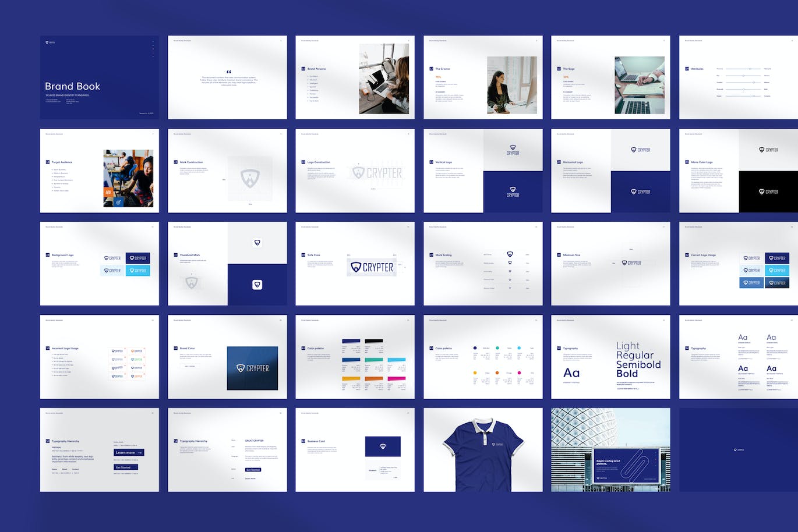The height and width of the screenshot is (532, 798).
Task: Click the large Crypter logo in Safe Zone slide
Action: [x=372, y=267]
